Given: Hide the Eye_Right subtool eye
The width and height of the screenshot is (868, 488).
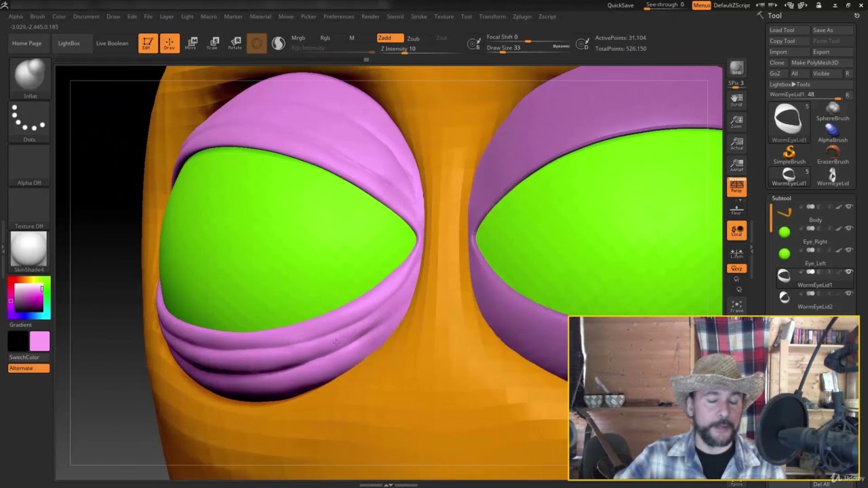Looking at the screenshot, I should [848, 228].
